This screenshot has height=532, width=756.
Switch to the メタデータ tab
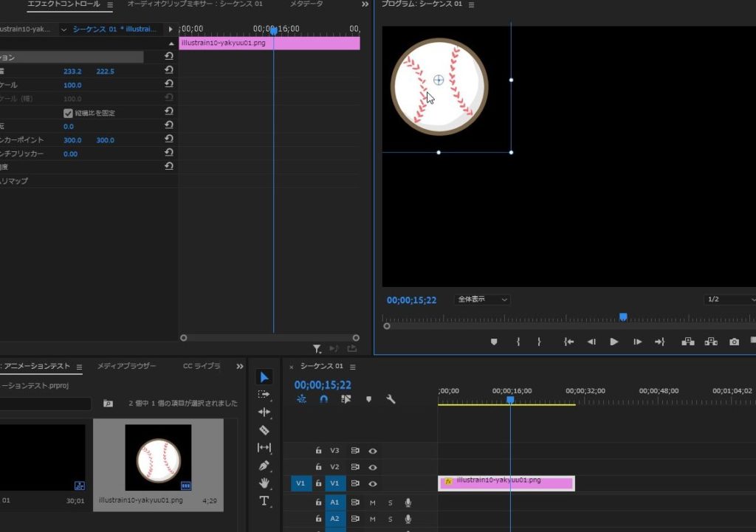click(306, 4)
